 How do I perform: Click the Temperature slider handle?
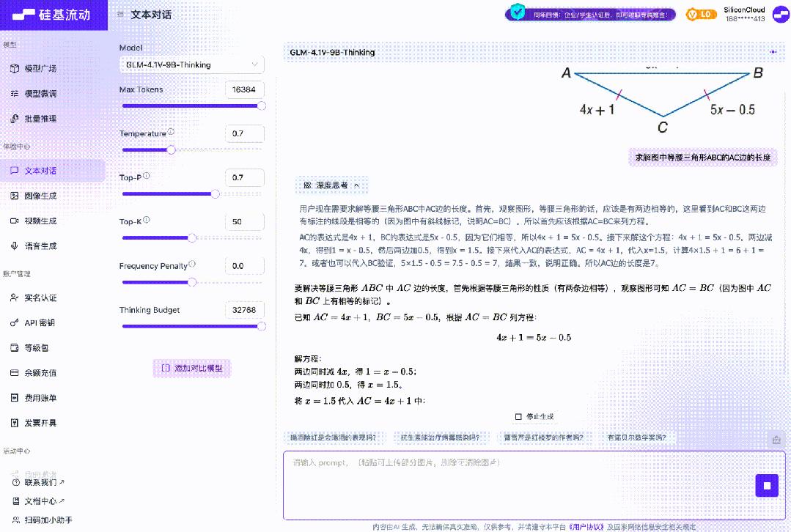[x=171, y=149]
